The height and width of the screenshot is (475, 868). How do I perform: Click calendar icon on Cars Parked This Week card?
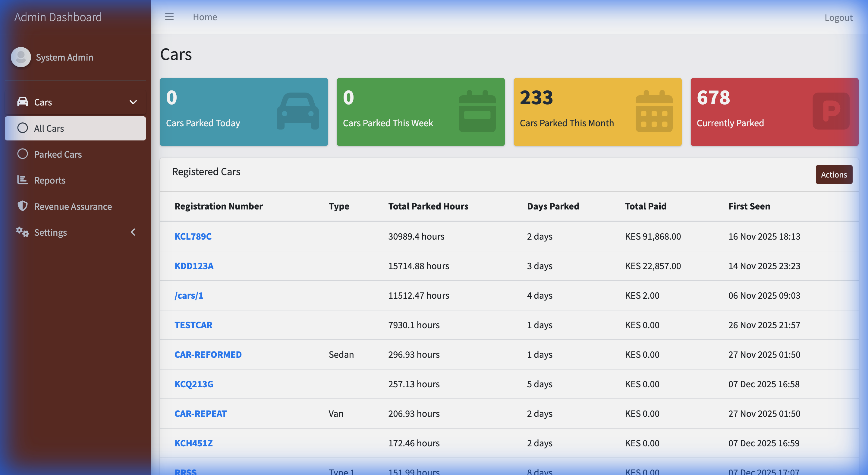pyautogui.click(x=477, y=111)
